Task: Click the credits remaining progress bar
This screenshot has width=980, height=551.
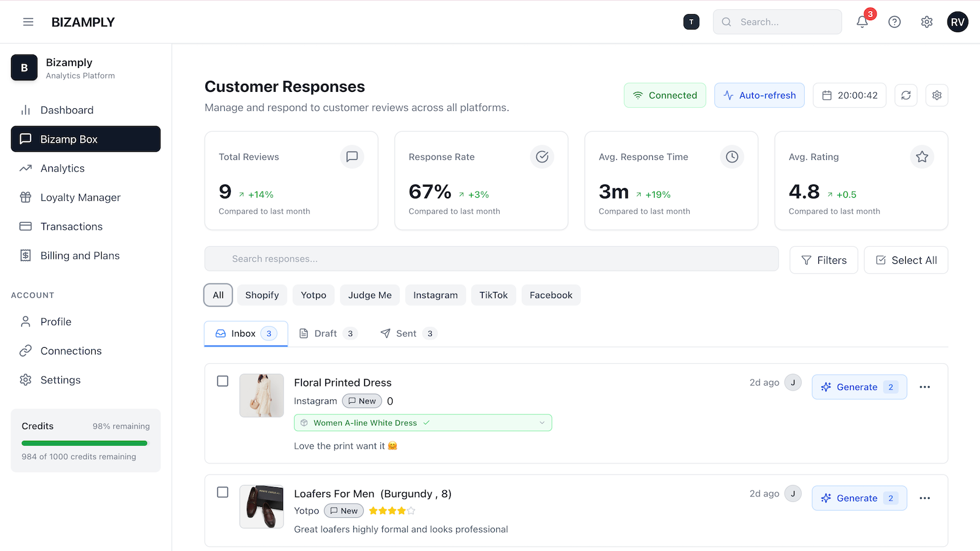Action: [x=85, y=443]
